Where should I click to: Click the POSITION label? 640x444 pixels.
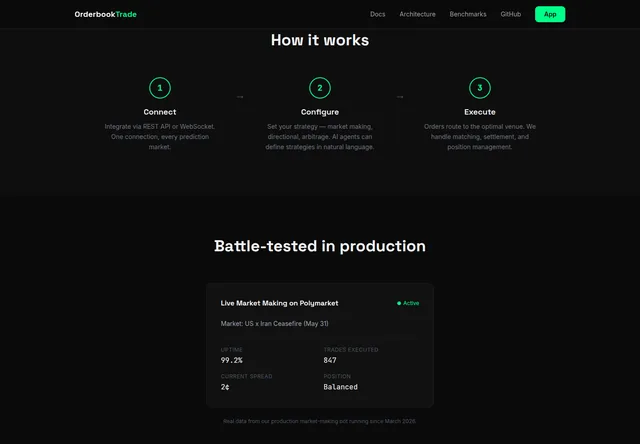click(x=337, y=376)
